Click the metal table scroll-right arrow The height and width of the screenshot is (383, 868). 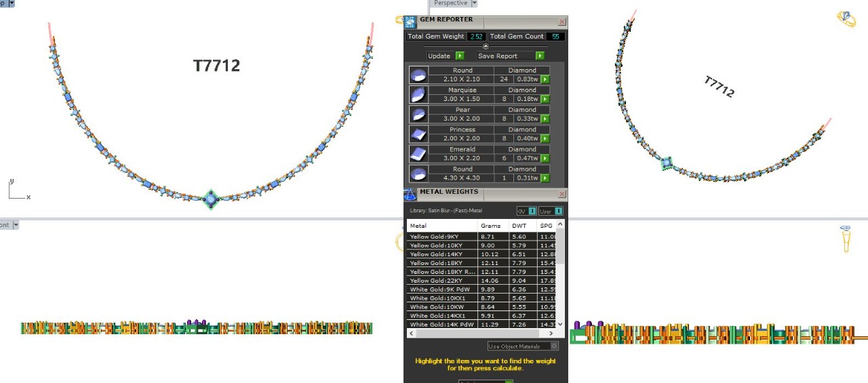pyautogui.click(x=552, y=333)
